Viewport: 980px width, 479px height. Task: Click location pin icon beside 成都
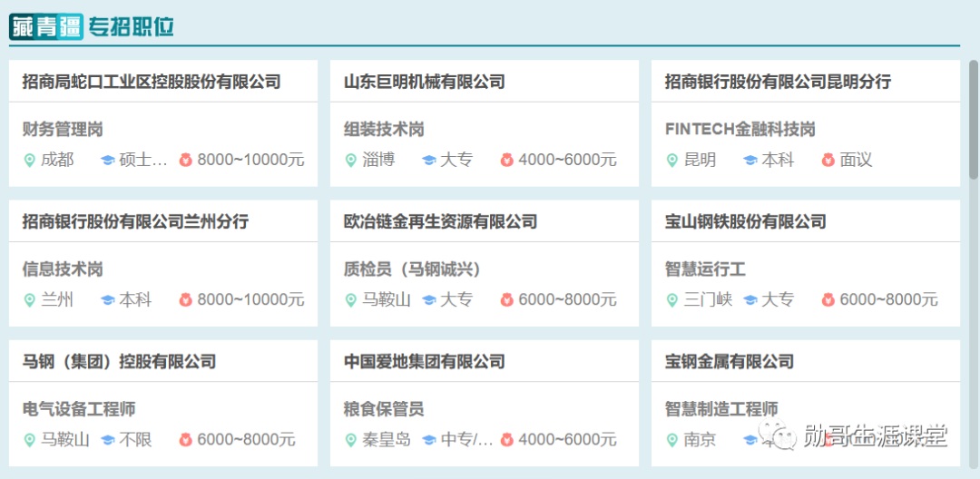tap(29, 161)
